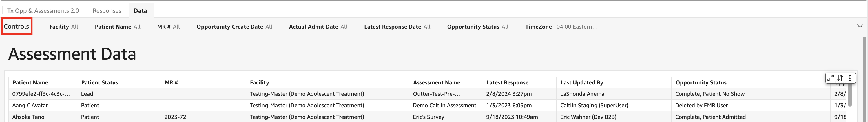
Task: Click the Latest Response column header
Action: [507, 82]
